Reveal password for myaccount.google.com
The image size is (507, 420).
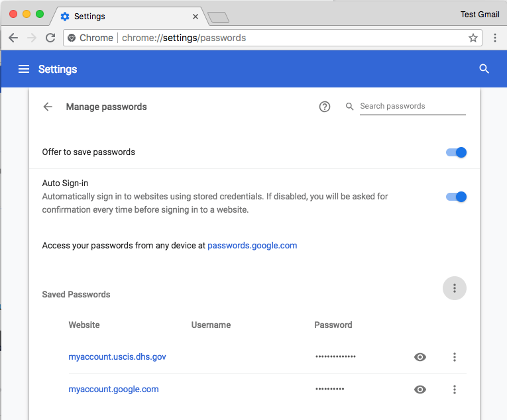[420, 390]
